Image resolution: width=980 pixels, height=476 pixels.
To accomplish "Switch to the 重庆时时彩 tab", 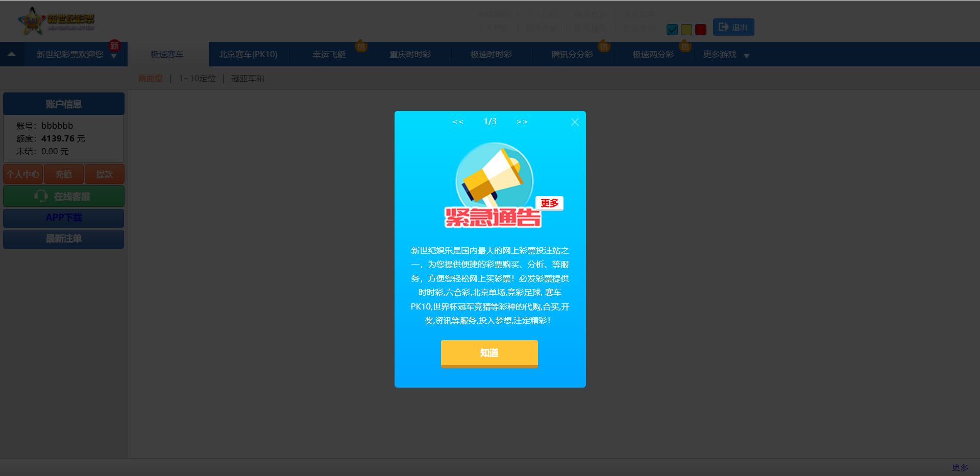I will coord(410,55).
